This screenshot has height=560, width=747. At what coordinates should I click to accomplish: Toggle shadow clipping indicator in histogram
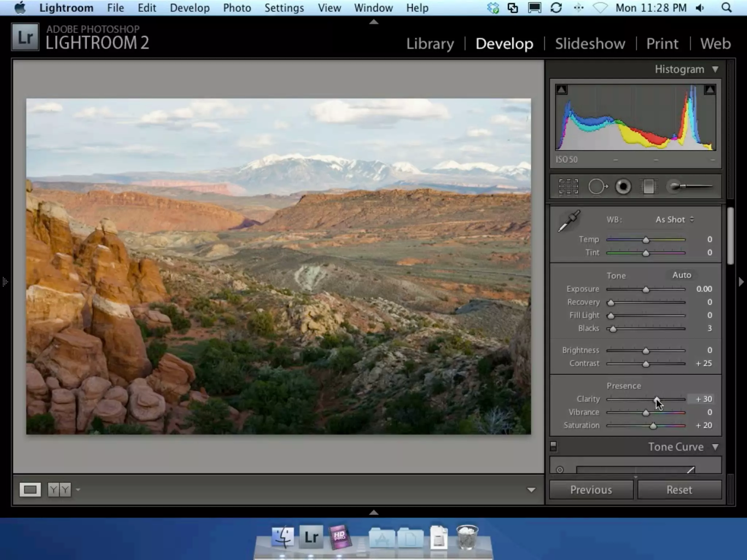(562, 90)
